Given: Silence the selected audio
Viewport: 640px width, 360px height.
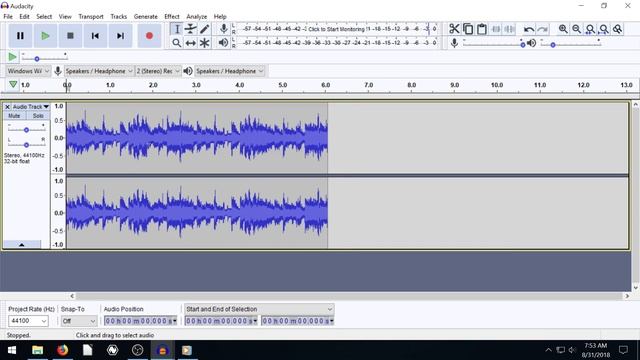Looking at the screenshot, I should coord(509,29).
